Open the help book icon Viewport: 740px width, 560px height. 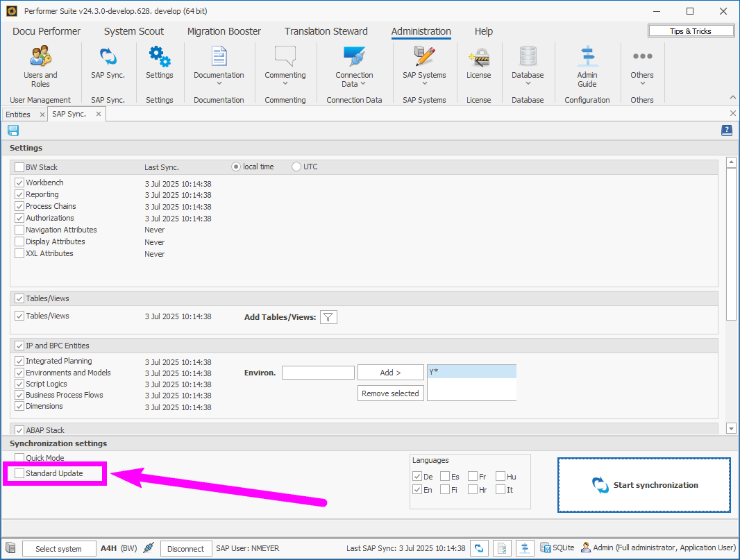(727, 130)
